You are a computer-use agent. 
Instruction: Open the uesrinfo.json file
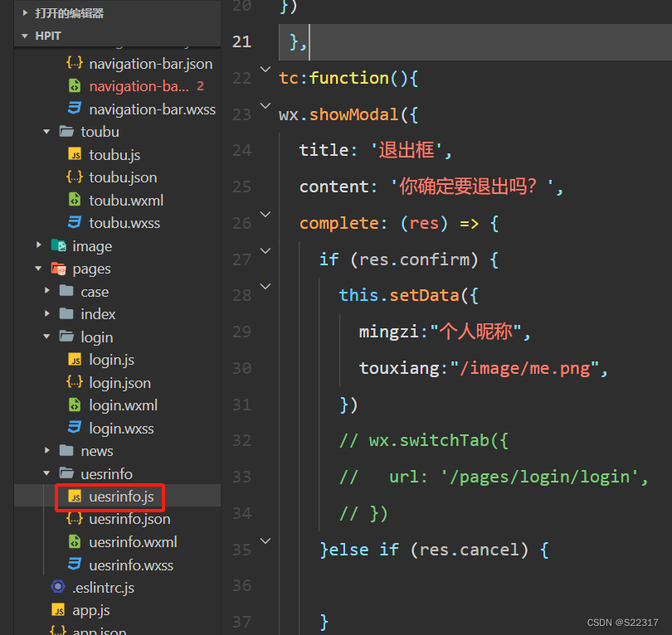pos(129,520)
